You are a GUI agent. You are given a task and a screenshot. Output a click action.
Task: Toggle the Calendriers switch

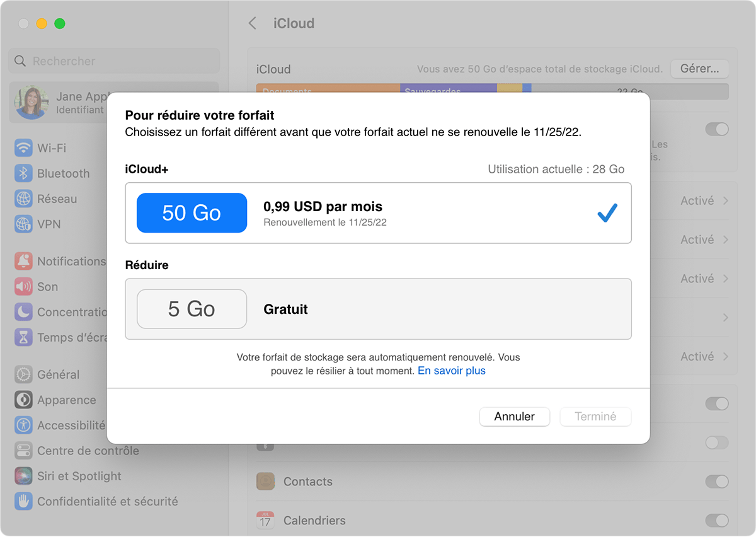click(x=716, y=521)
